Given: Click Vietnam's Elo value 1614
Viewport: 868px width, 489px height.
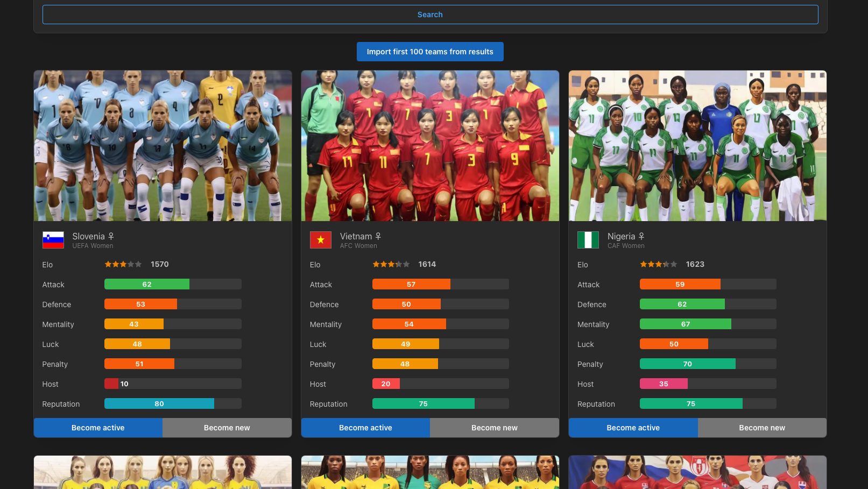Looking at the screenshot, I should [x=427, y=264].
